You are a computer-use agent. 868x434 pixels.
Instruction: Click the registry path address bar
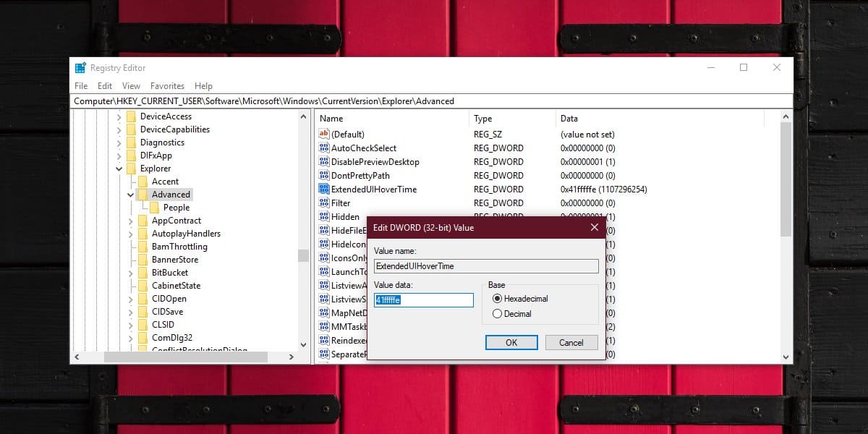pyautogui.click(x=433, y=101)
